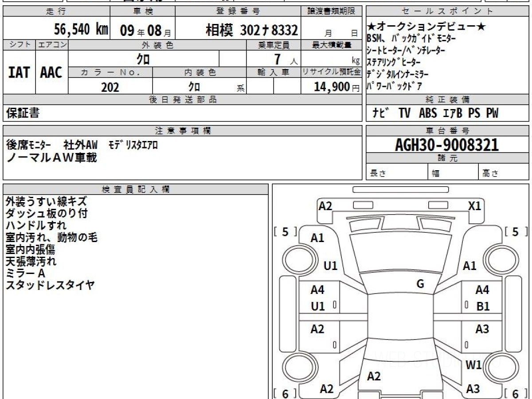The height and width of the screenshot is (399, 532).
Task: Select the セールスポイント header
Action: (447, 12)
